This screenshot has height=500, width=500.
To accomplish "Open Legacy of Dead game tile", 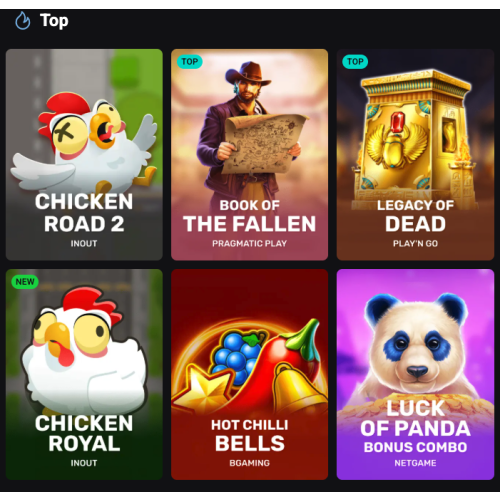I will (x=415, y=155).
